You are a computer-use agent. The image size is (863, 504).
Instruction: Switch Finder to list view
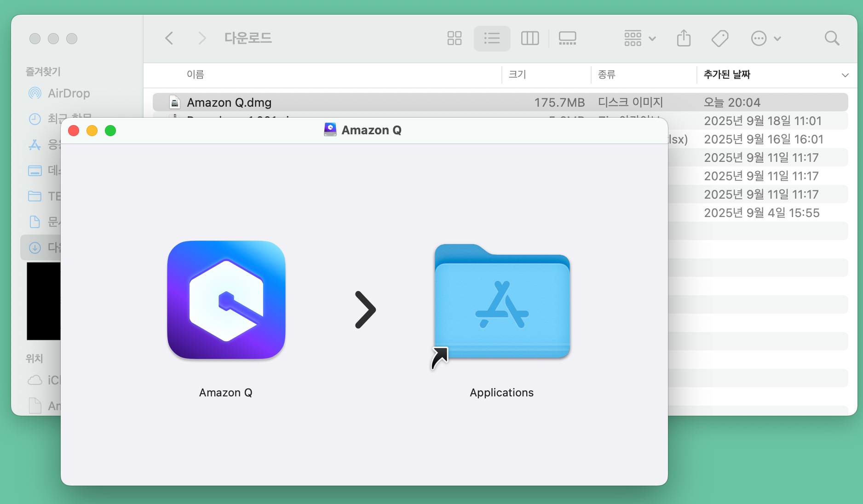492,38
